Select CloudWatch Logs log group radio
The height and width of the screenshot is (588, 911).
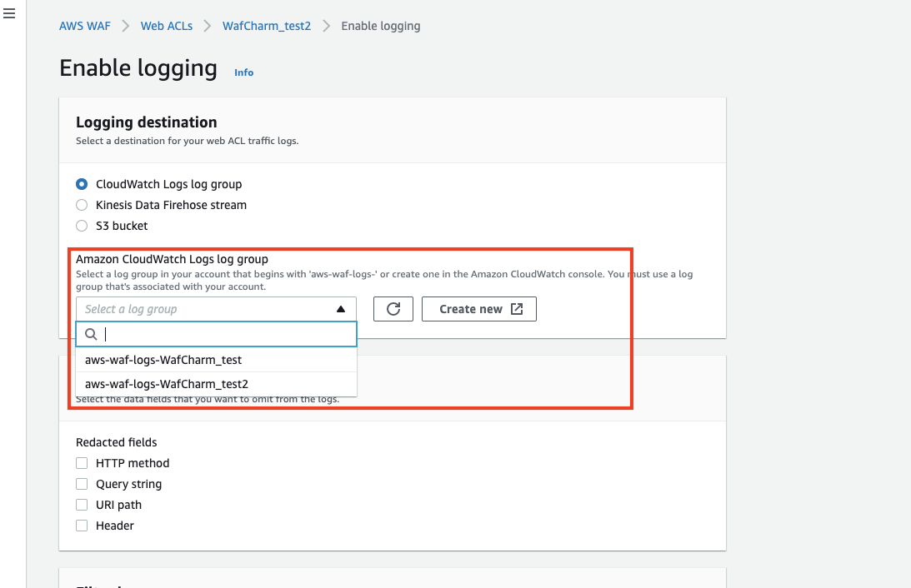[82, 184]
